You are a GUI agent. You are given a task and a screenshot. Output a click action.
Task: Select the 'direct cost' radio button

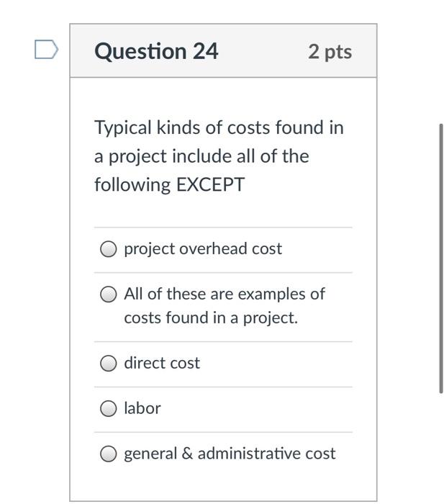tap(108, 364)
